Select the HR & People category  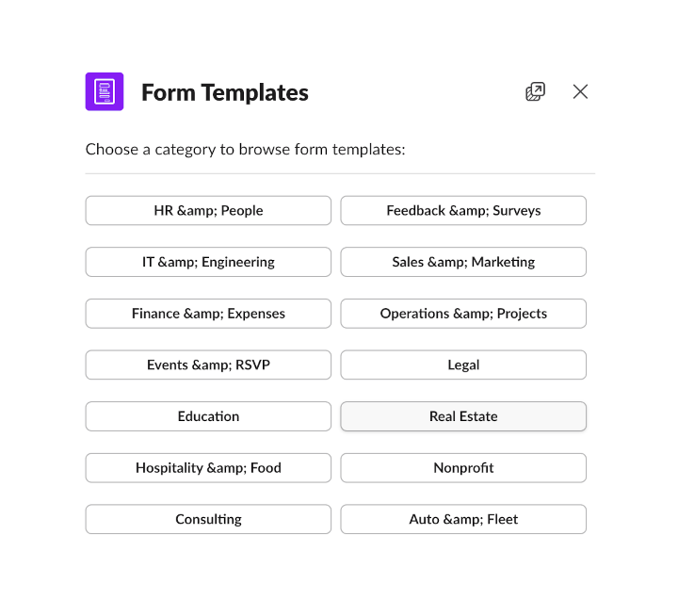208,211
